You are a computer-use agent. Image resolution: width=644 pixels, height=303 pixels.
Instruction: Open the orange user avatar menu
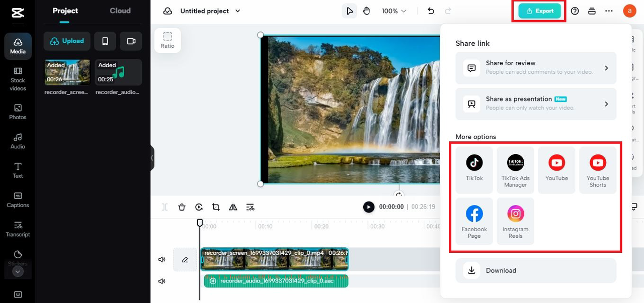pyautogui.click(x=629, y=11)
